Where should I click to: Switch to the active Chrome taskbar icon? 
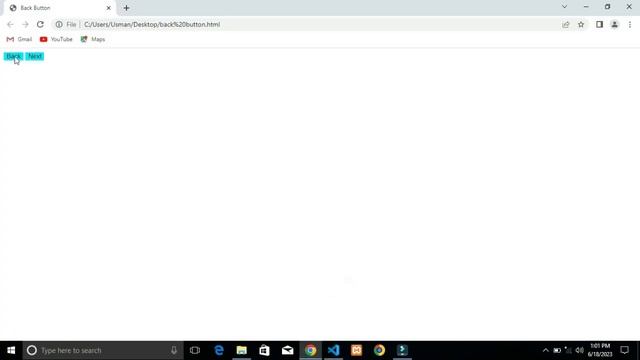(310, 350)
